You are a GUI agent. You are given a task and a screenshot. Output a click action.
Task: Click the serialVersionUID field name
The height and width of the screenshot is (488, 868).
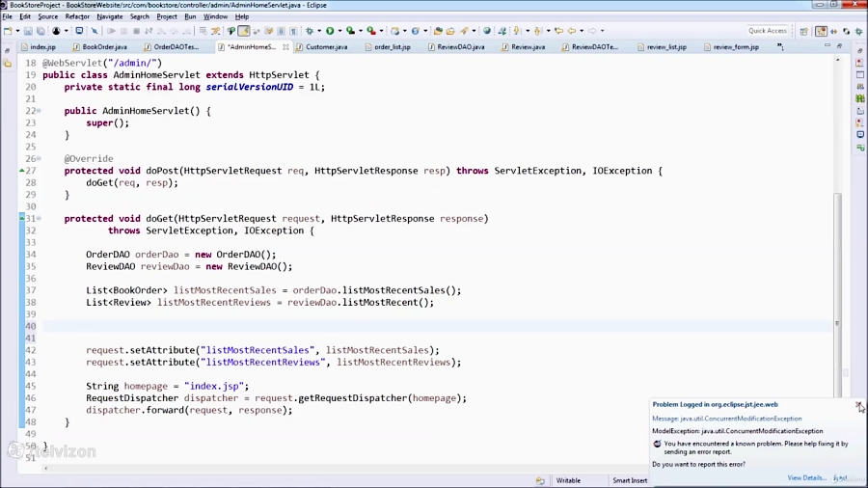click(x=249, y=87)
